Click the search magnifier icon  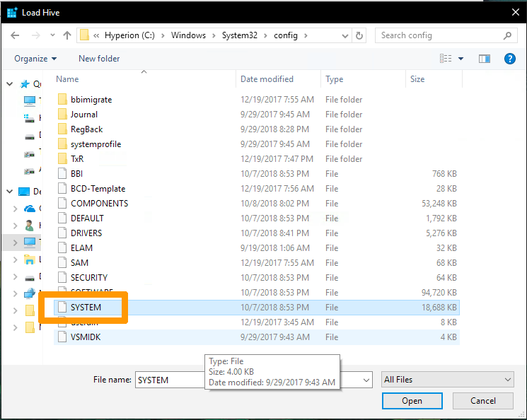click(x=507, y=35)
